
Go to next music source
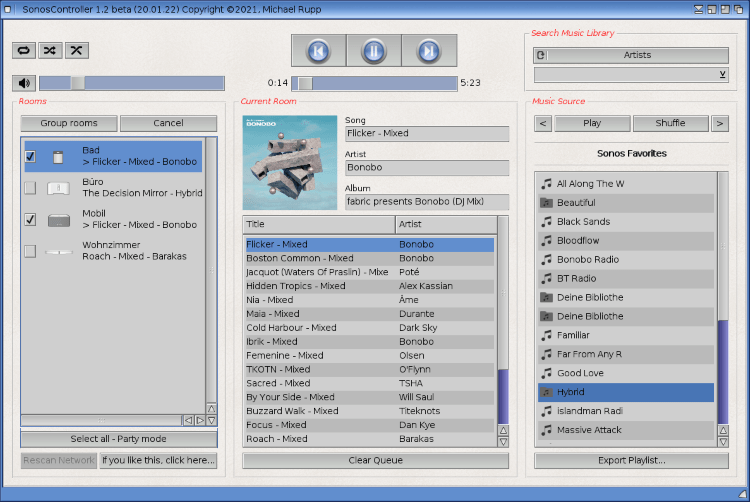click(x=720, y=123)
